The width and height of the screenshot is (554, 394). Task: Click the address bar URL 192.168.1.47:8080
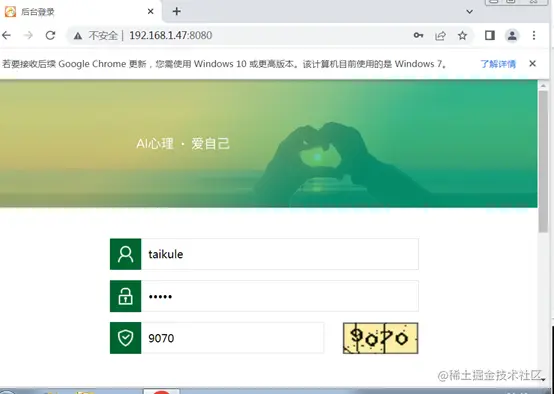click(x=171, y=35)
